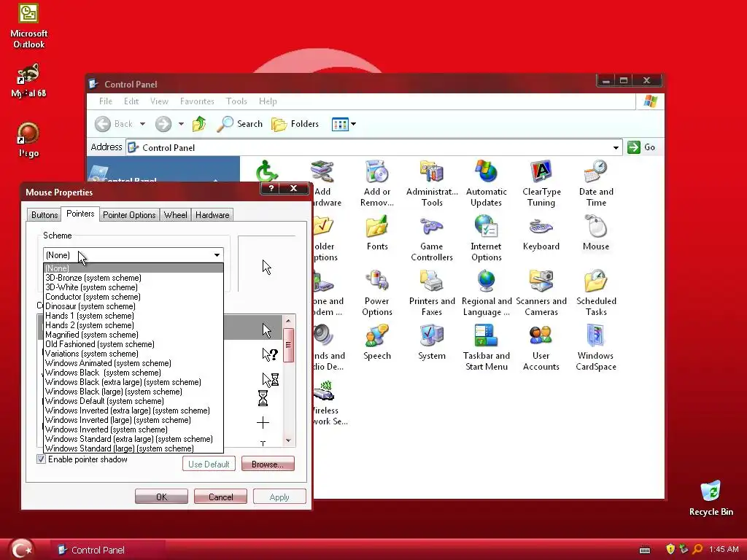Open the Fonts folder icon
The height and width of the screenshot is (560, 747).
pos(377,233)
